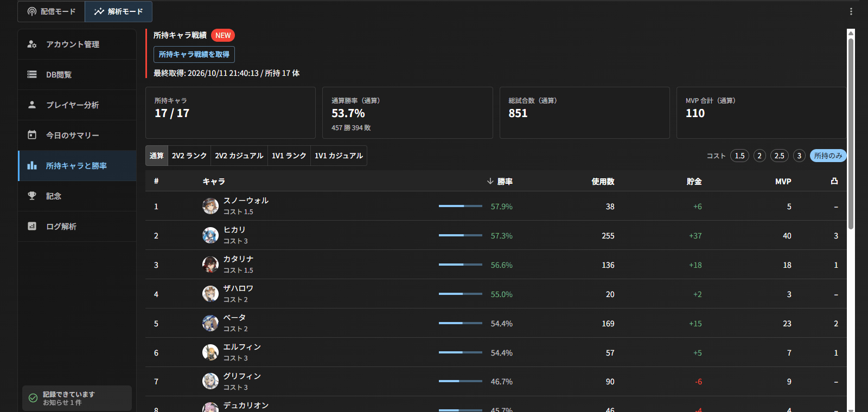Click the ザハロワ character avatar
The image size is (868, 412).
click(x=210, y=294)
